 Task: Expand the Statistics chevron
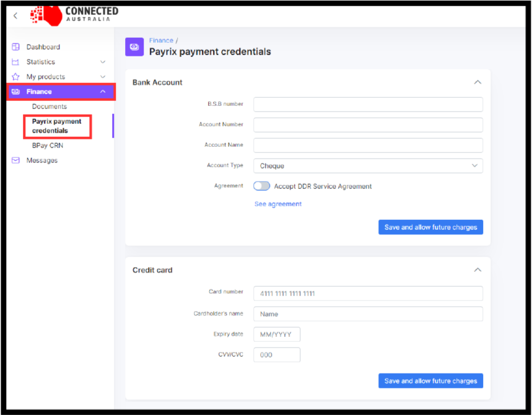(103, 62)
